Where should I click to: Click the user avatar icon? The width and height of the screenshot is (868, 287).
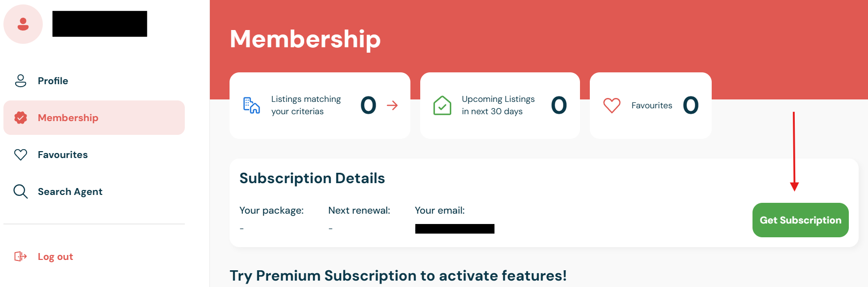[23, 24]
